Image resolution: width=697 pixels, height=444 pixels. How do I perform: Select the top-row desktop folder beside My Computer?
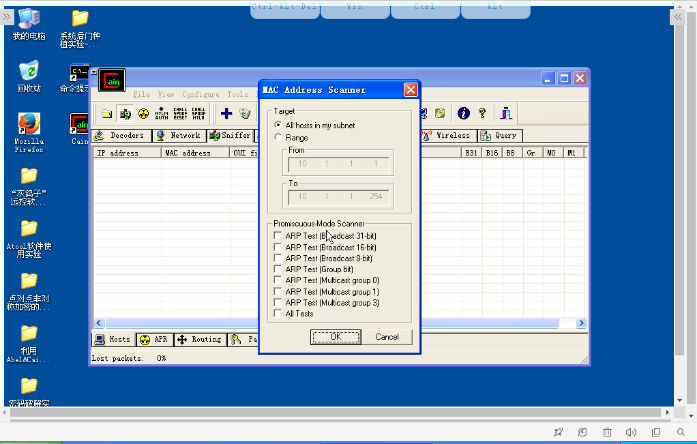[x=80, y=28]
